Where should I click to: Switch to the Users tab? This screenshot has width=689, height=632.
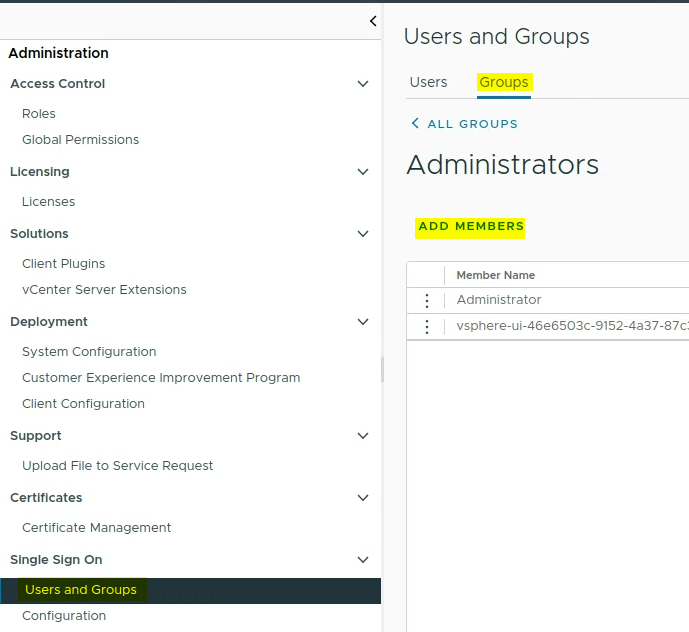click(428, 82)
